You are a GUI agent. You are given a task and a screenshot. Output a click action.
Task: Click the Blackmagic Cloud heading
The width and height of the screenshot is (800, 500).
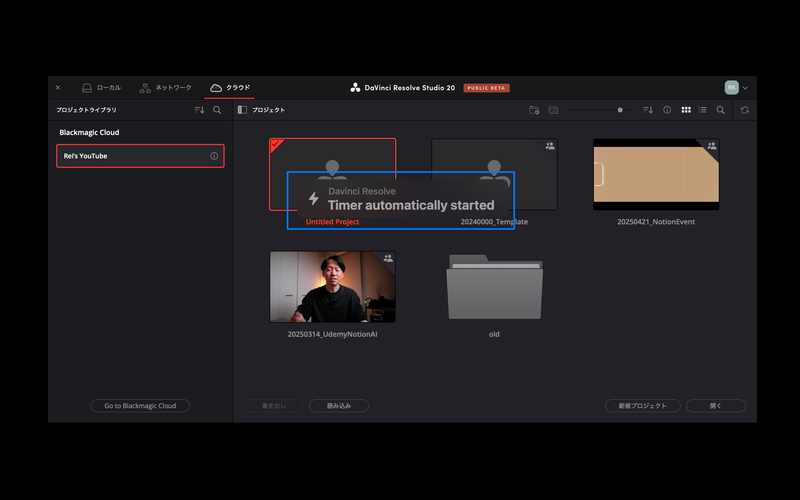[89, 132]
